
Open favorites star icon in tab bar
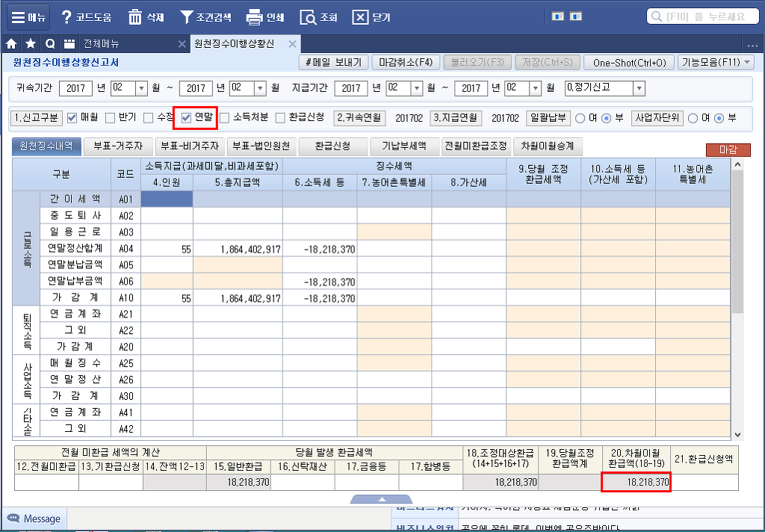tap(30, 43)
